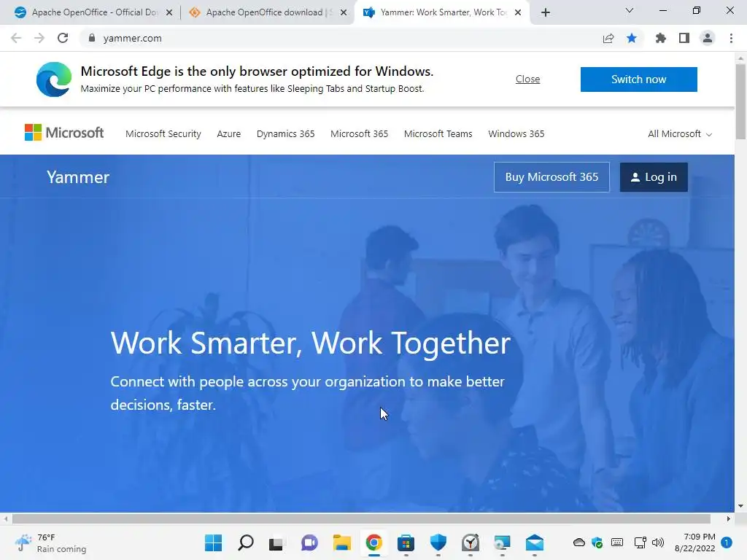Screen dimensions: 747x560
Task: Click the blue bookmark star
Action: pos(632,38)
